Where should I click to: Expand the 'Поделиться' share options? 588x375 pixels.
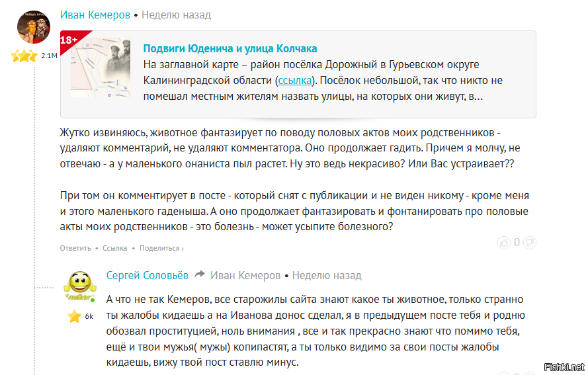point(161,248)
